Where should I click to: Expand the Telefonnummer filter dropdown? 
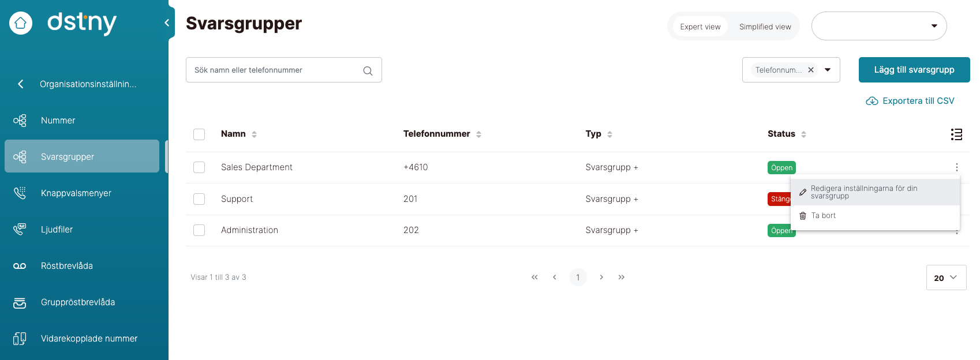tap(828, 70)
